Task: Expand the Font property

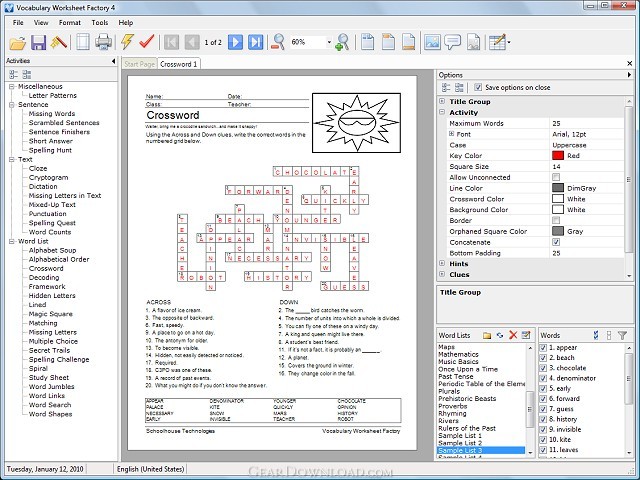Action: pyautogui.click(x=452, y=133)
